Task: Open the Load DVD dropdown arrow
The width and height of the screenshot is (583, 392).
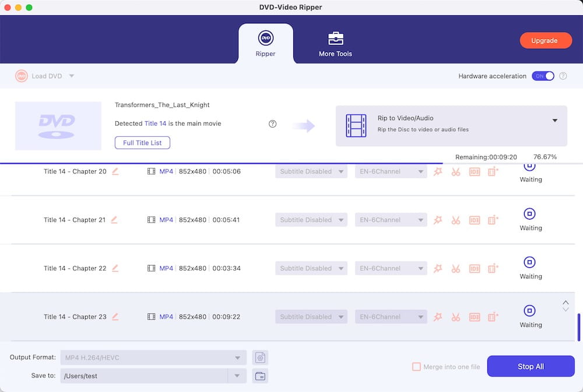Action: click(x=72, y=76)
